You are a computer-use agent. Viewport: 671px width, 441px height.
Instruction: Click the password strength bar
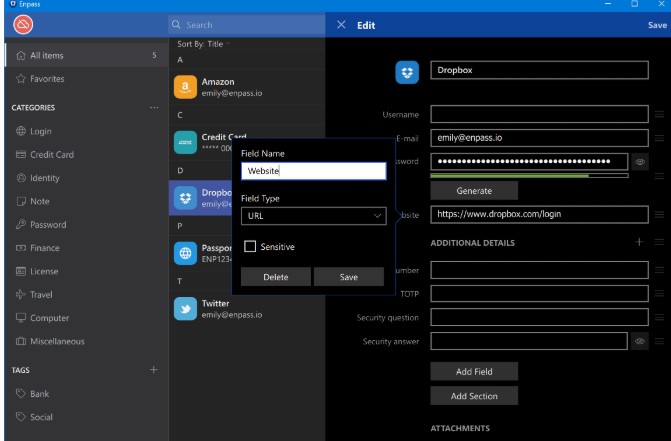tap(529, 176)
